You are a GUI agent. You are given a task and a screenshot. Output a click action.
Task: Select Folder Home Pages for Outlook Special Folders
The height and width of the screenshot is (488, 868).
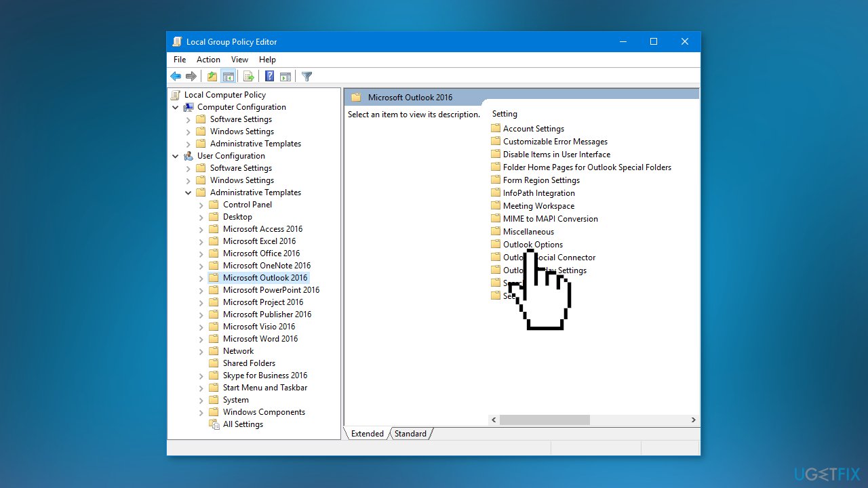[x=587, y=167]
